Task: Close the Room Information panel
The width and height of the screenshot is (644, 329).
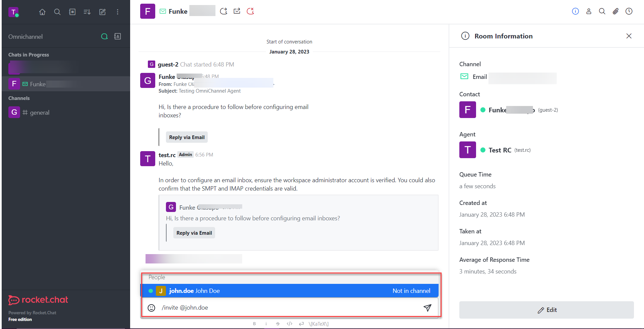Action: coord(629,36)
